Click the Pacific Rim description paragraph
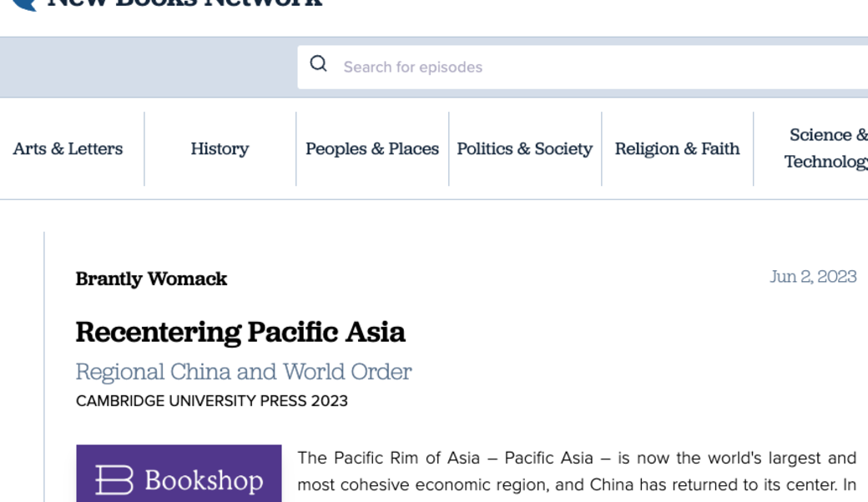The width and height of the screenshot is (868, 502). pyautogui.click(x=576, y=471)
